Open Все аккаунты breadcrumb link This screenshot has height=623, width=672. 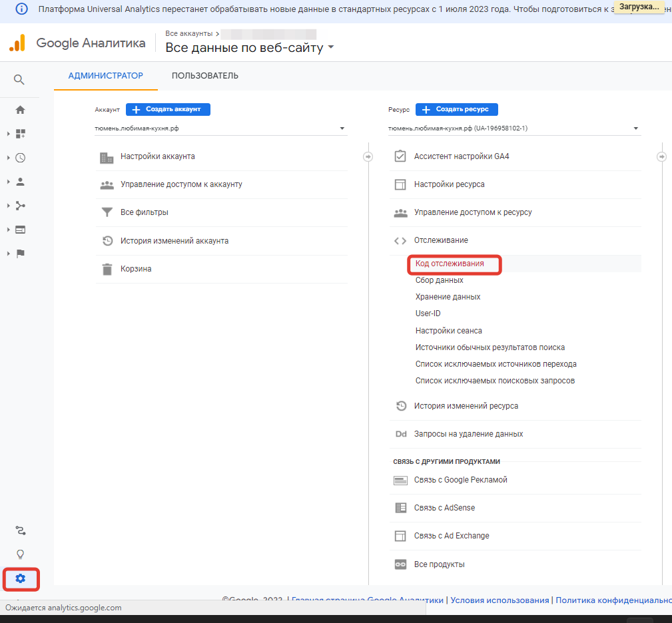click(189, 33)
